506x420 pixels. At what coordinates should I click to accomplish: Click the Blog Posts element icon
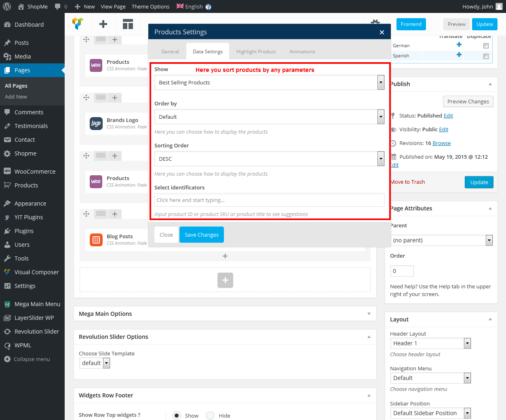pyautogui.click(x=96, y=240)
